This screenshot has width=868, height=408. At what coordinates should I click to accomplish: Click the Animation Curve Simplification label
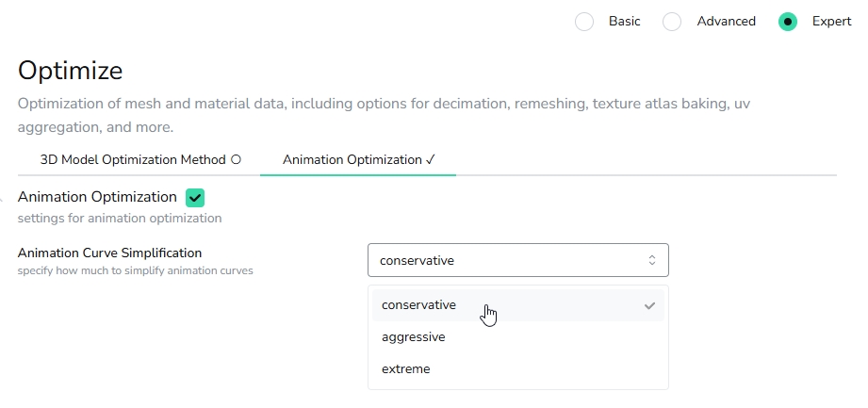[109, 253]
